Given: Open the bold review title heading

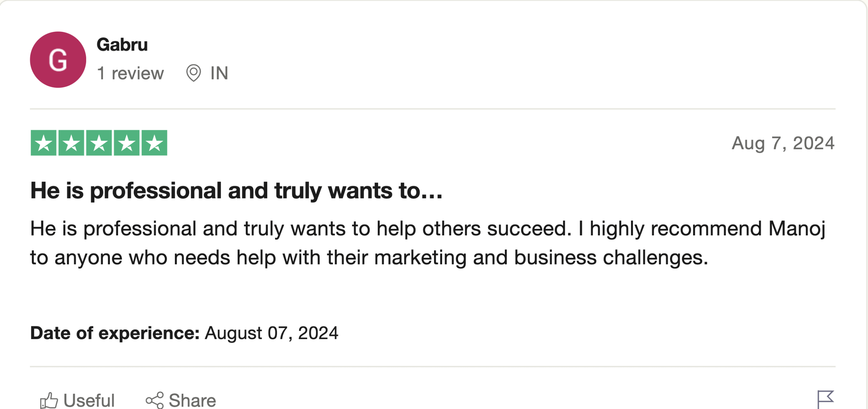Looking at the screenshot, I should coord(236,191).
